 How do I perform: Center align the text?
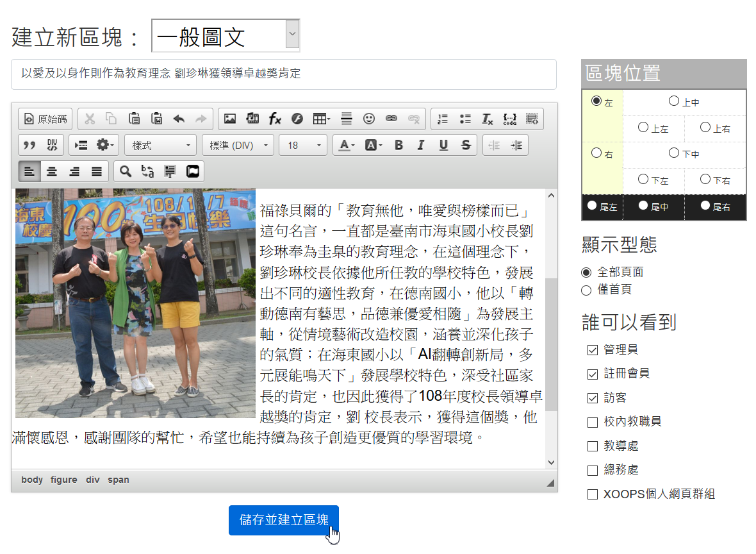coord(52,171)
